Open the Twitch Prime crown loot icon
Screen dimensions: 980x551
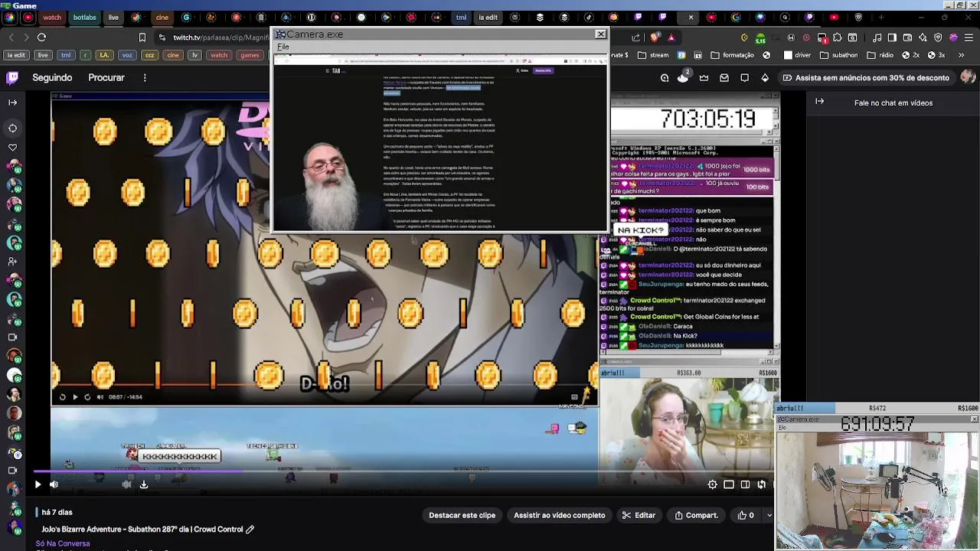(x=703, y=77)
